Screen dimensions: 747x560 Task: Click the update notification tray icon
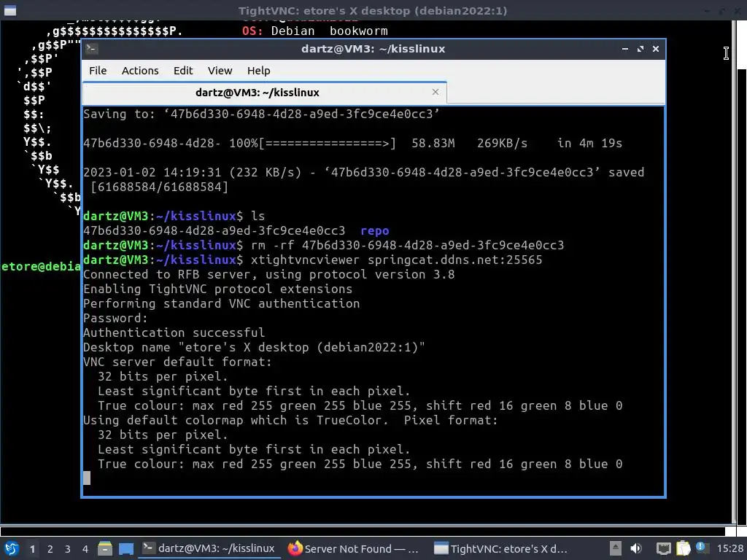[x=702, y=548]
